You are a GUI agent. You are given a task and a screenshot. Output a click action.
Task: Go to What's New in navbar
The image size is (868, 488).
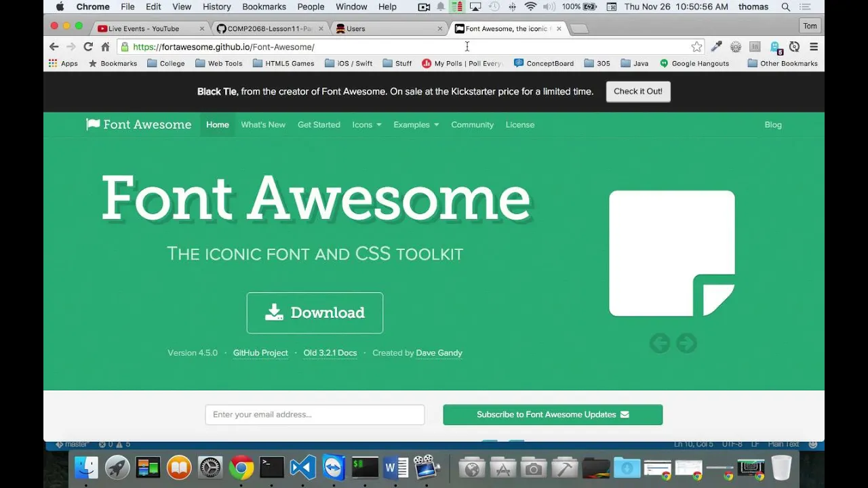coord(263,125)
